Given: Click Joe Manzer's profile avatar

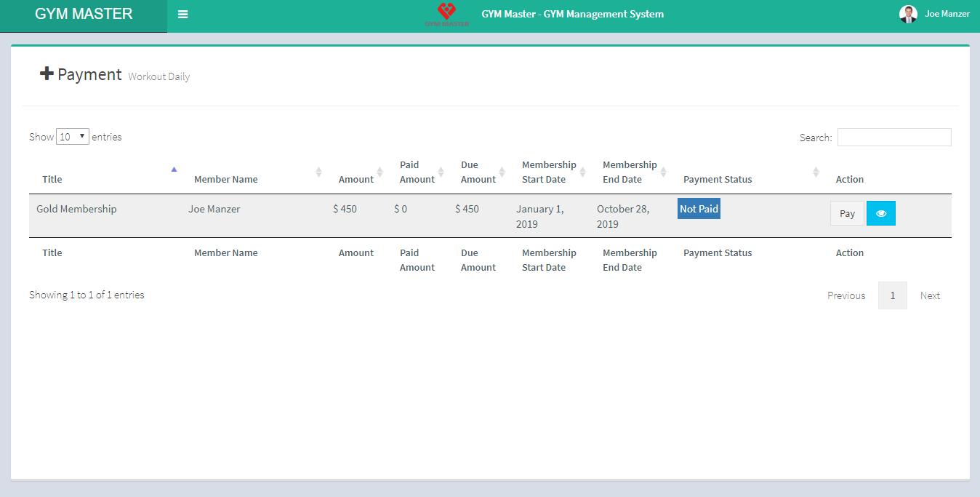Looking at the screenshot, I should coord(908,14).
